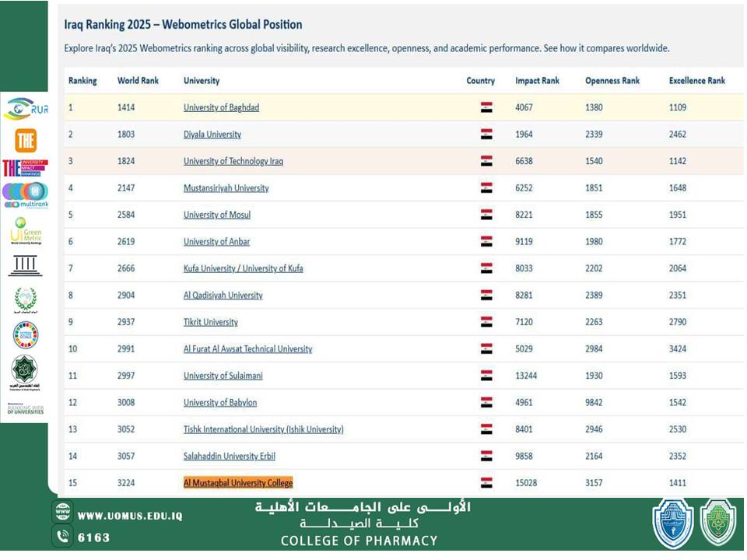Click the globe www icon in the footer
Screen dimensions: 747x560
63,512
